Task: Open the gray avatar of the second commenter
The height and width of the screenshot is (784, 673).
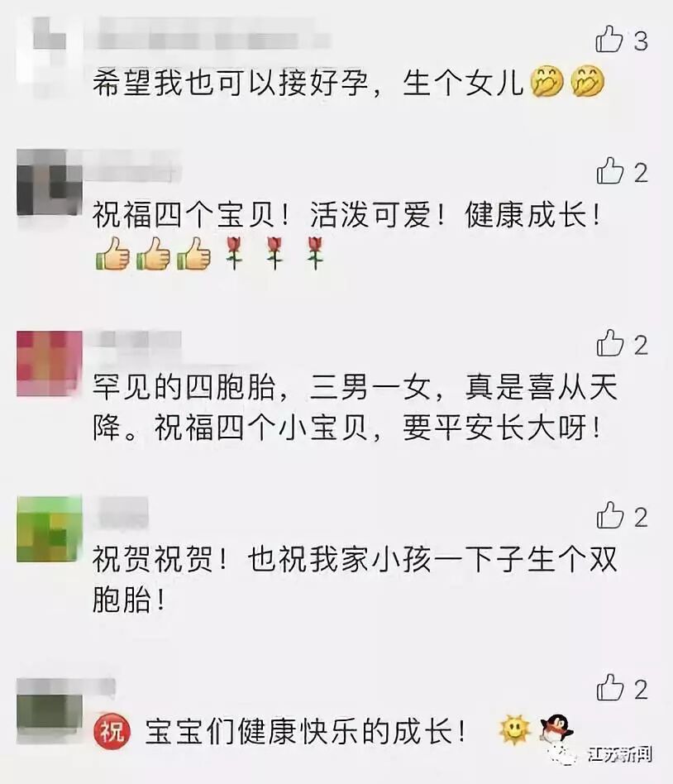Action: coord(49,182)
